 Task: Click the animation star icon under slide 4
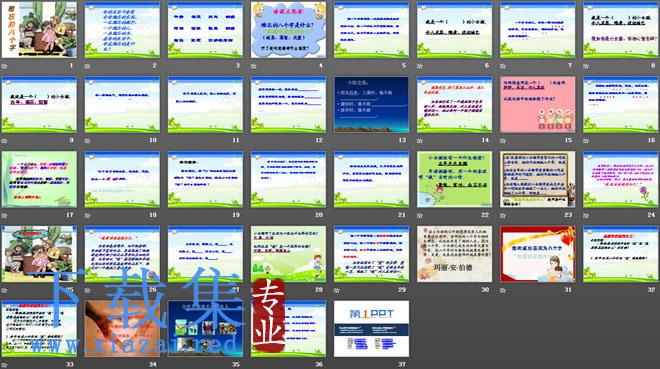pyautogui.click(x=253, y=66)
